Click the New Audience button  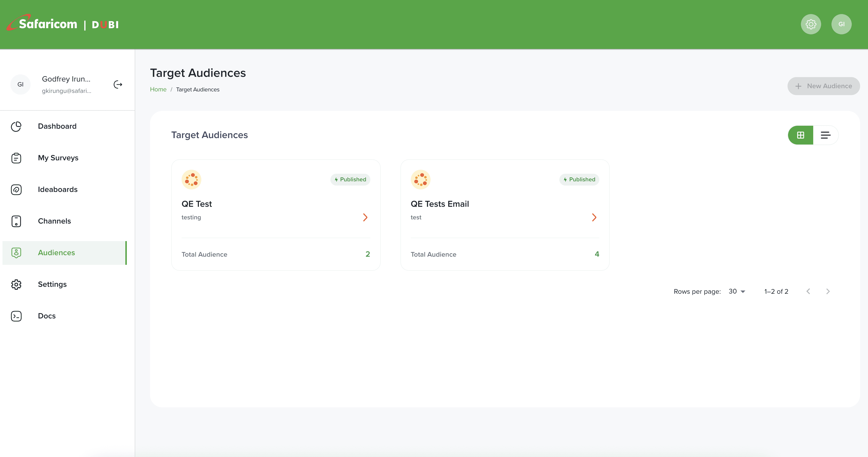823,86
